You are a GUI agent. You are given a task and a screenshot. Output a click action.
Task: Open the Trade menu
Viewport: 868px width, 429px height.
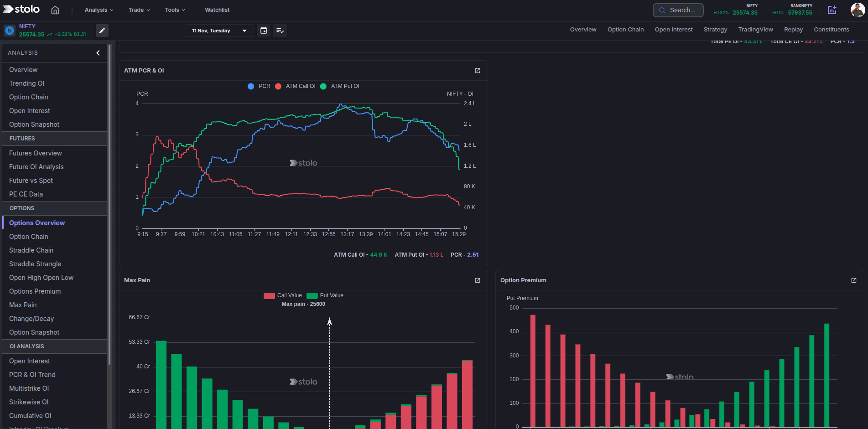139,10
